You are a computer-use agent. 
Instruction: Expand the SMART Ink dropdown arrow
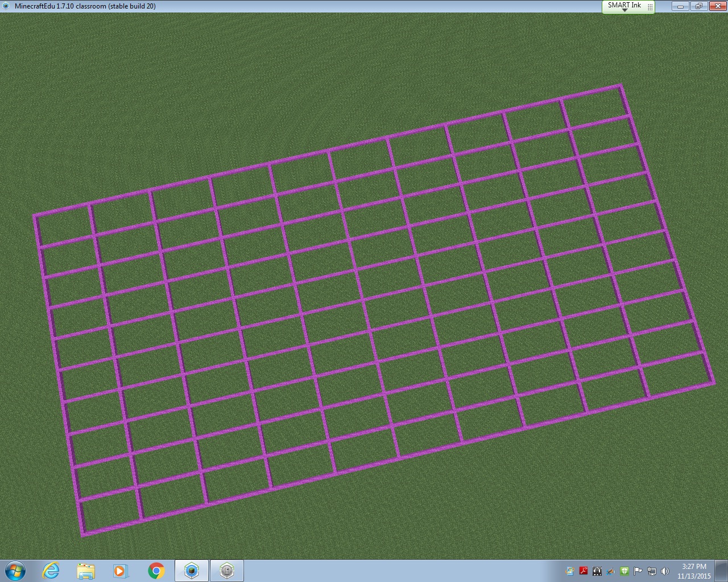(x=624, y=10)
